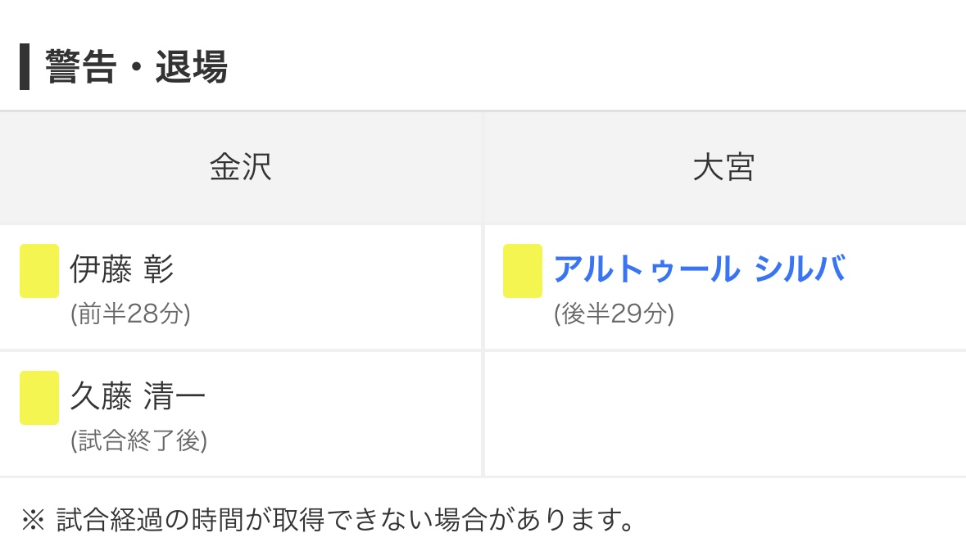Click the yellow card icon beside 伊藤 彰
The height and width of the screenshot is (560, 966).
(39, 271)
